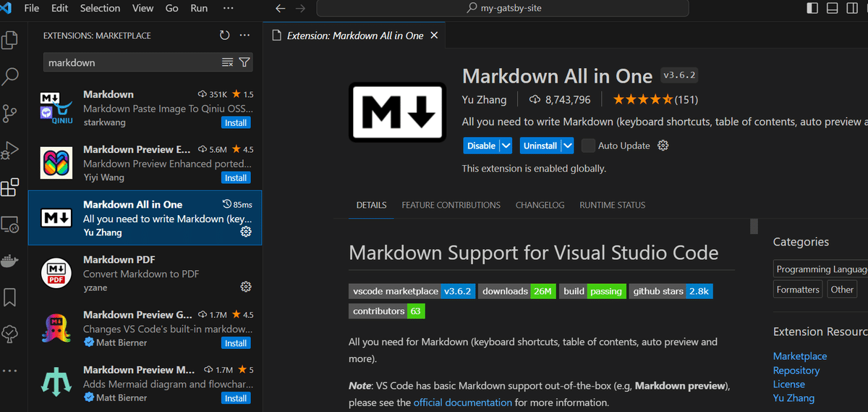
Task: Select Markdown PDF in extensions list
Action: [145, 273]
